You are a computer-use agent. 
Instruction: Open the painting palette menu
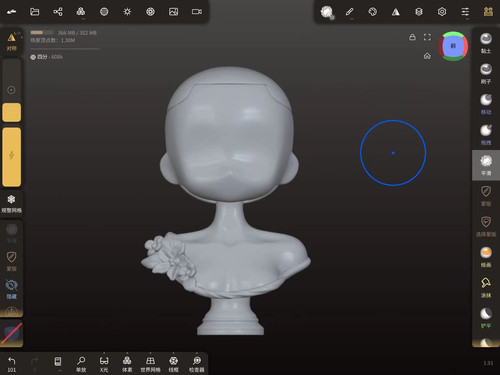click(373, 12)
